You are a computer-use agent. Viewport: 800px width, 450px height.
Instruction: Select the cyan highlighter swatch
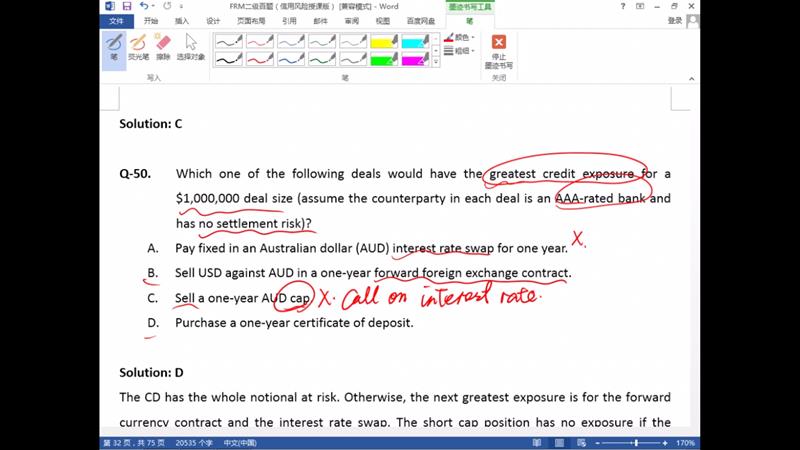[415, 41]
